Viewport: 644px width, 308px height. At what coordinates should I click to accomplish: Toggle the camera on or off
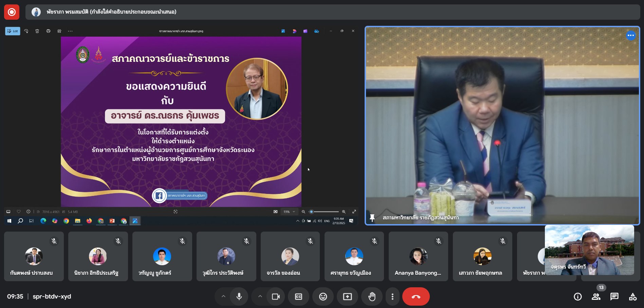click(x=276, y=296)
